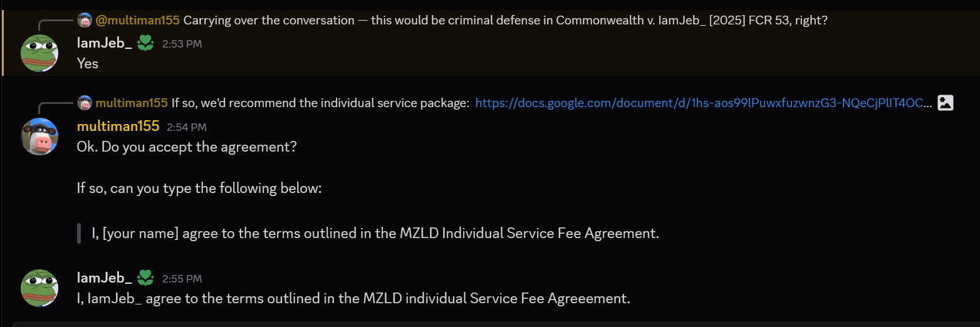Screen dimensions: 980x327
Task: Click the yellow multiman155 username at 2:54 PM
Action: (118, 127)
